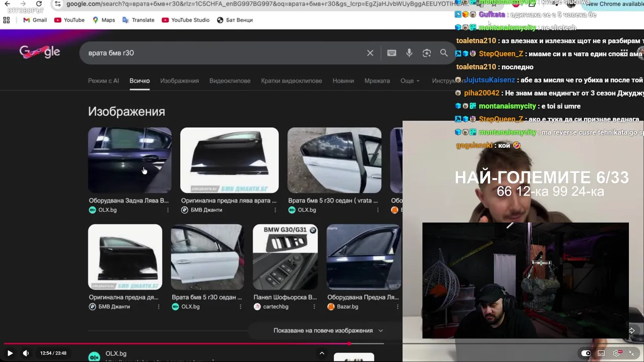Select the Всичко tab

(139, 80)
